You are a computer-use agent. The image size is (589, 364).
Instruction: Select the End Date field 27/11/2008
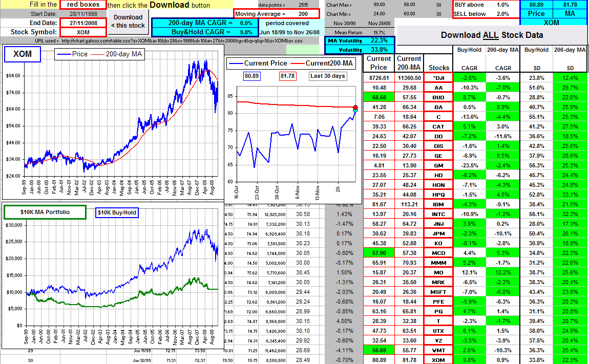[x=83, y=23]
